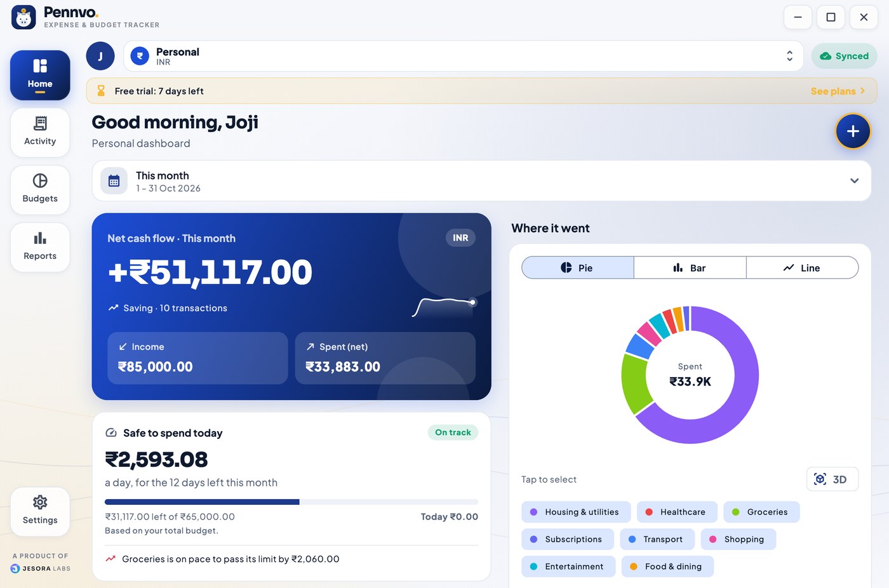Image resolution: width=889 pixels, height=588 pixels.
Task: Open the Activity page
Action: [x=40, y=132]
